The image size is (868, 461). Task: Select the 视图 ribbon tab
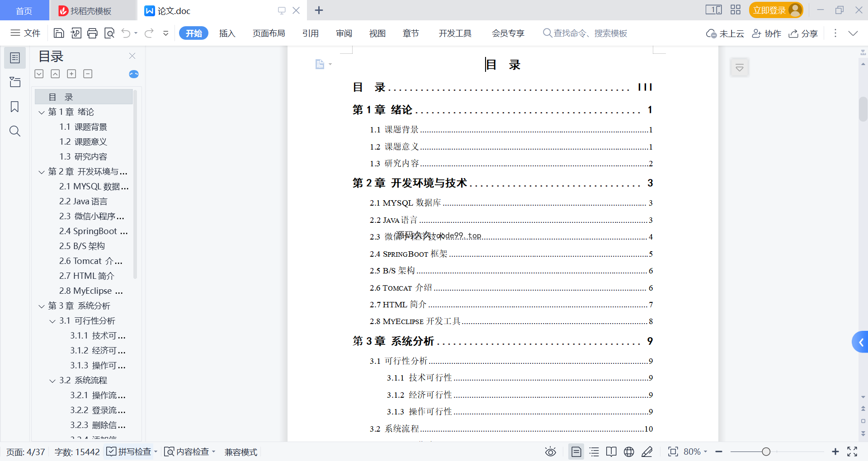(377, 33)
